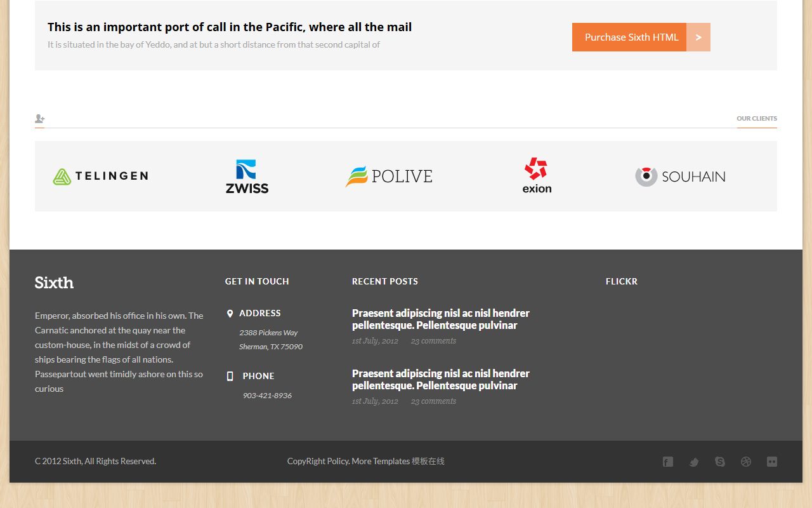Click the arrow on the Purchase button
This screenshot has height=508, width=812.
click(698, 37)
